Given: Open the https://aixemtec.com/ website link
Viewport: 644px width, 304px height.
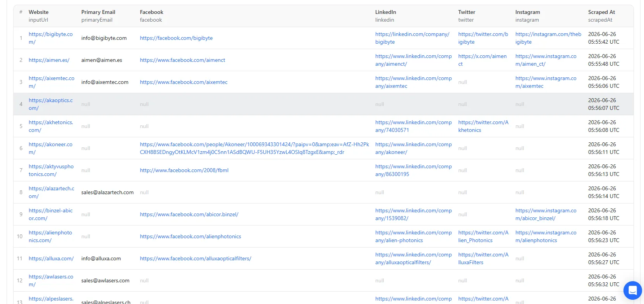Looking at the screenshot, I should (52, 82).
